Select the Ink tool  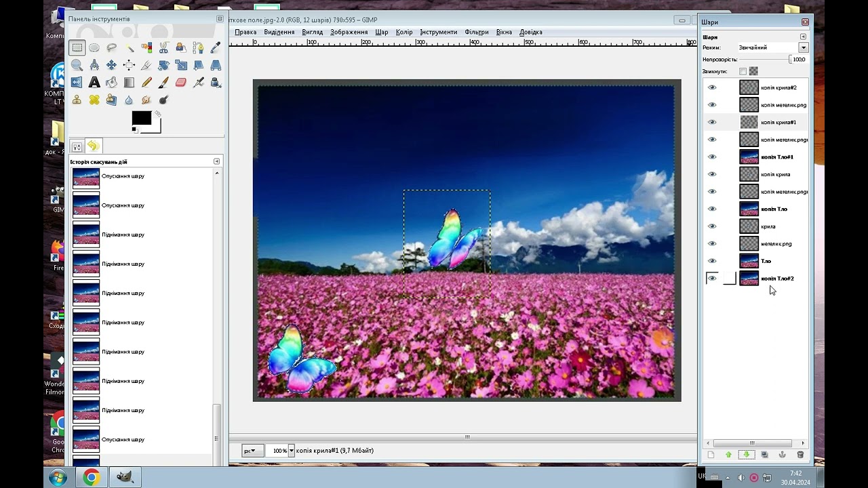pyautogui.click(x=216, y=82)
